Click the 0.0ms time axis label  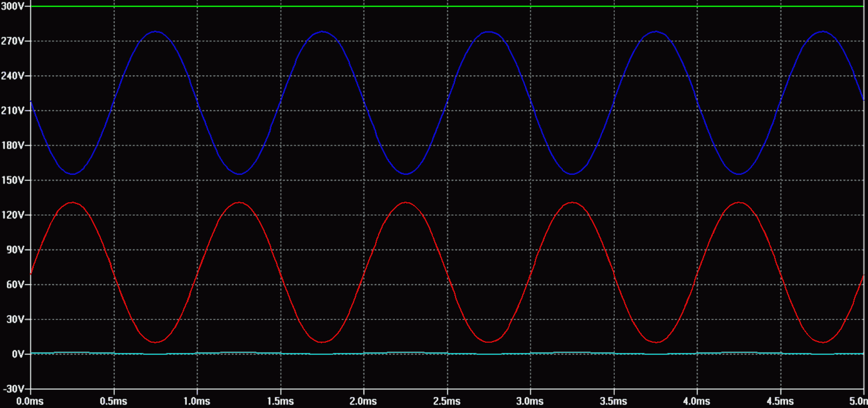point(30,402)
